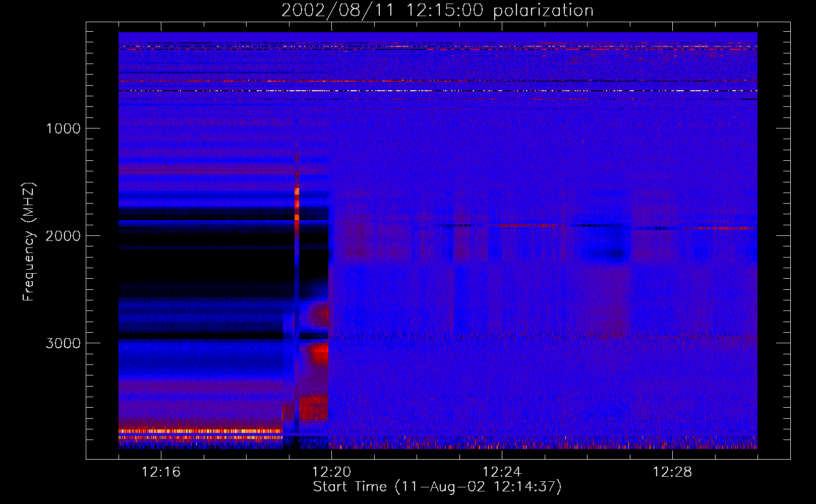
Task: Click the plot title '2002/08/11 12:15:00 polarization'
Action: [437, 11]
